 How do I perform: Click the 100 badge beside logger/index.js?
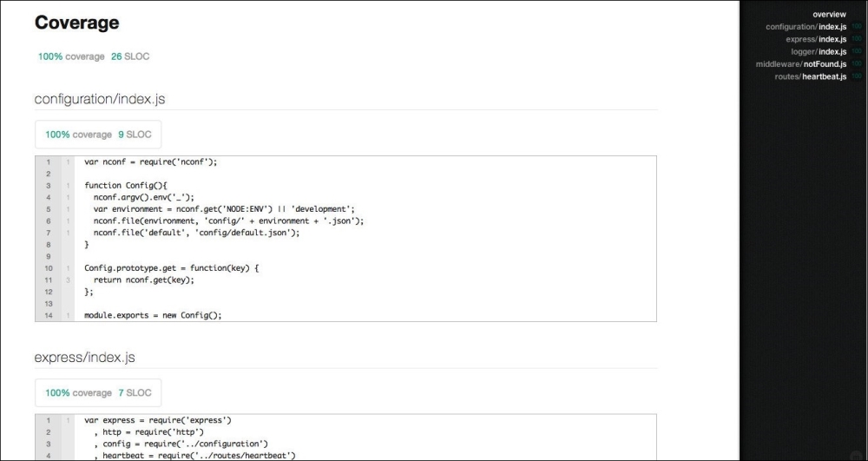click(x=857, y=51)
